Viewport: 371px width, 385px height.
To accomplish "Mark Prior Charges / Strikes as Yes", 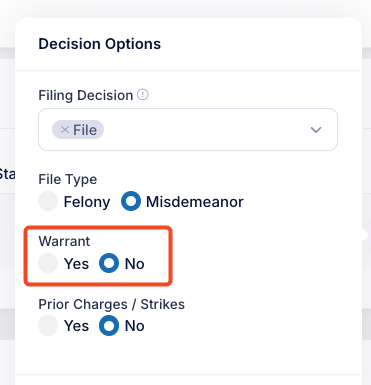I will (48, 325).
